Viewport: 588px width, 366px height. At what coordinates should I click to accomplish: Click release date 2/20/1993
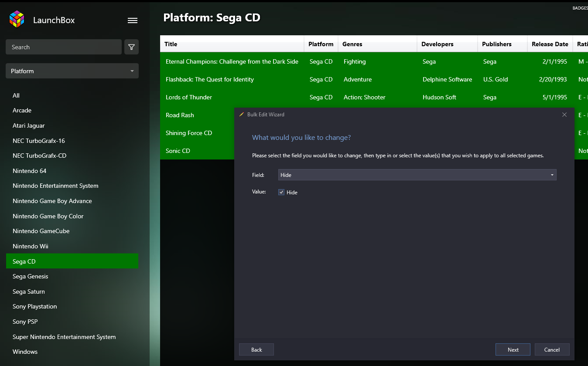pos(553,79)
